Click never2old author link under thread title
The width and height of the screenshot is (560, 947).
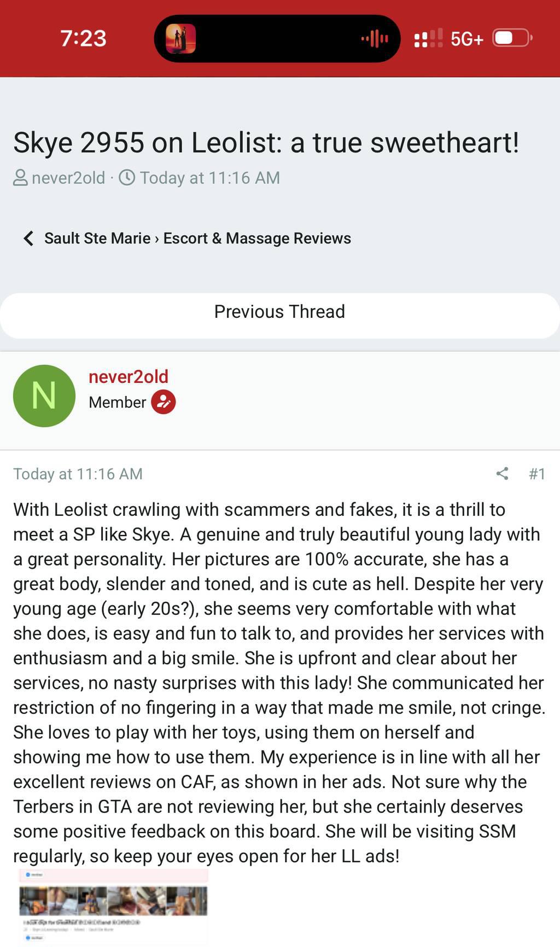click(x=68, y=178)
